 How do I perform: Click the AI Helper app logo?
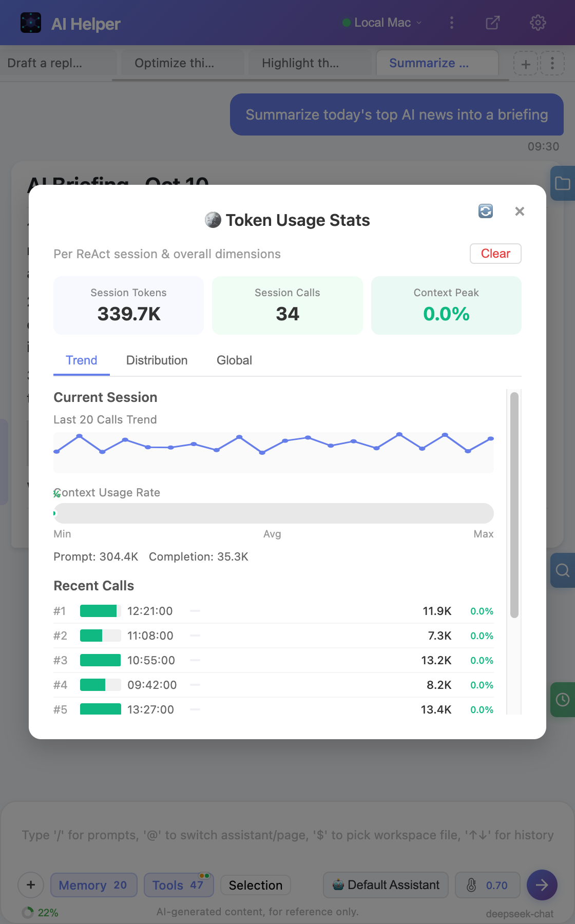pyautogui.click(x=31, y=23)
